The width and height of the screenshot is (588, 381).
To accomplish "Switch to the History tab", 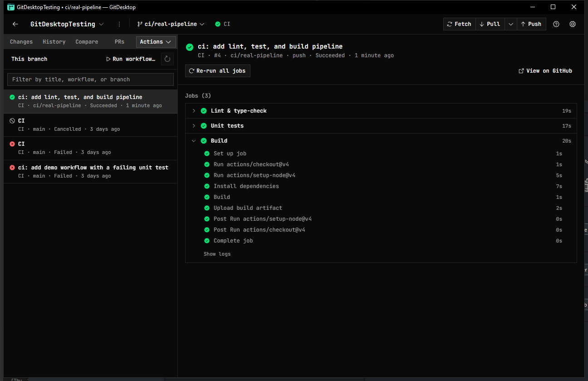I will click(x=54, y=42).
